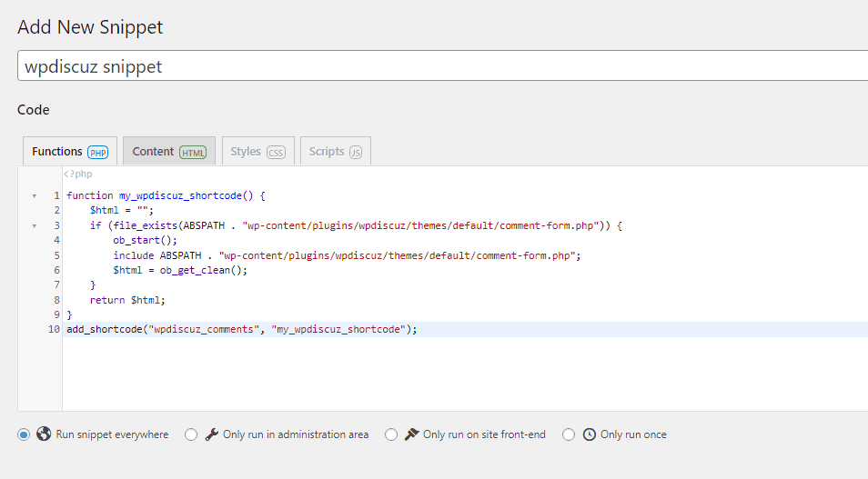Screen dimensions: 868x479
Task: Click 'ob_start();' on line 4
Action: 145,240
